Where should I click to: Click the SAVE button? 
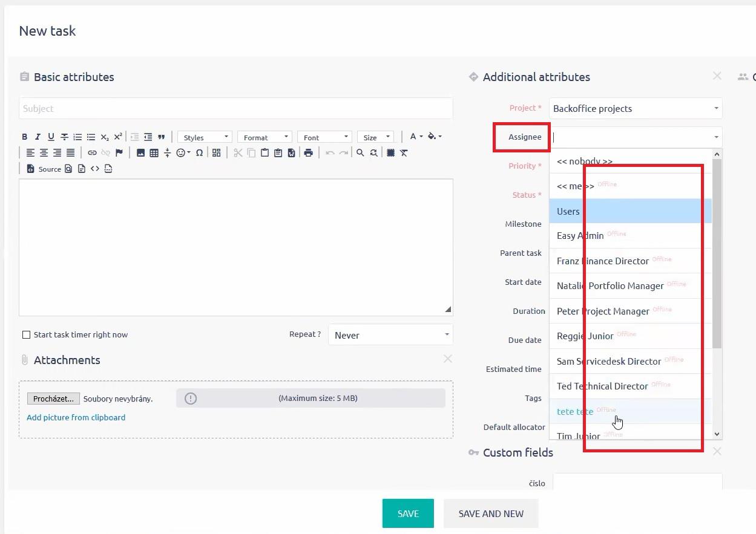pos(407,513)
